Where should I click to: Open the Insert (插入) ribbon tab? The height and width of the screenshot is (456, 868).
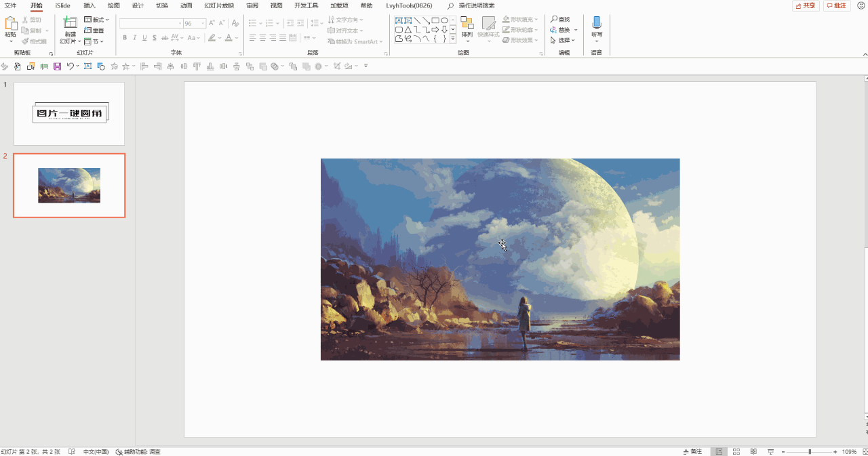point(90,5)
